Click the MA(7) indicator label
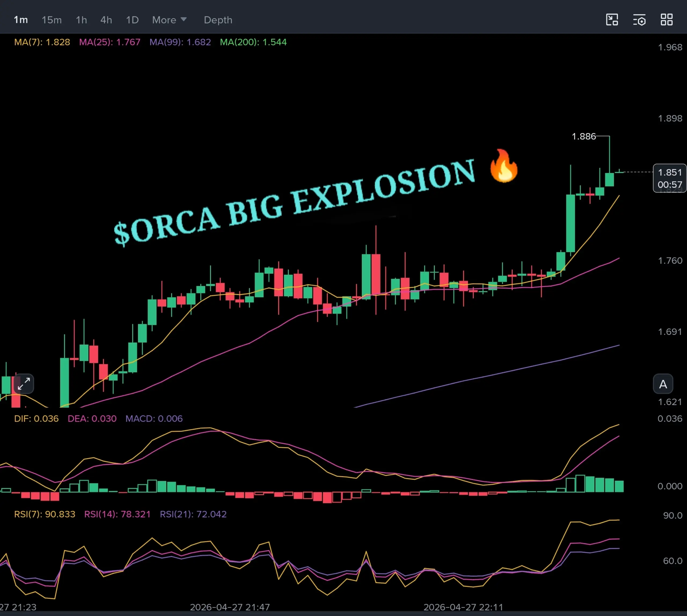 42,42
